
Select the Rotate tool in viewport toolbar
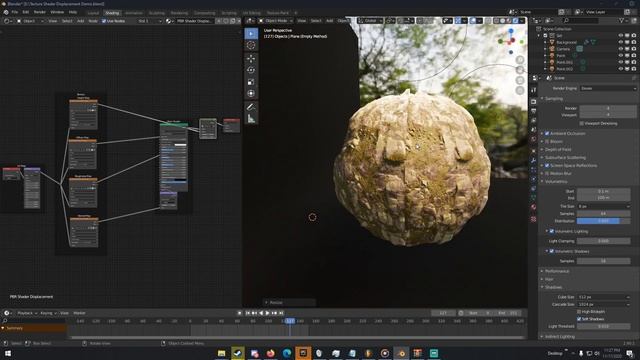tap(251, 70)
